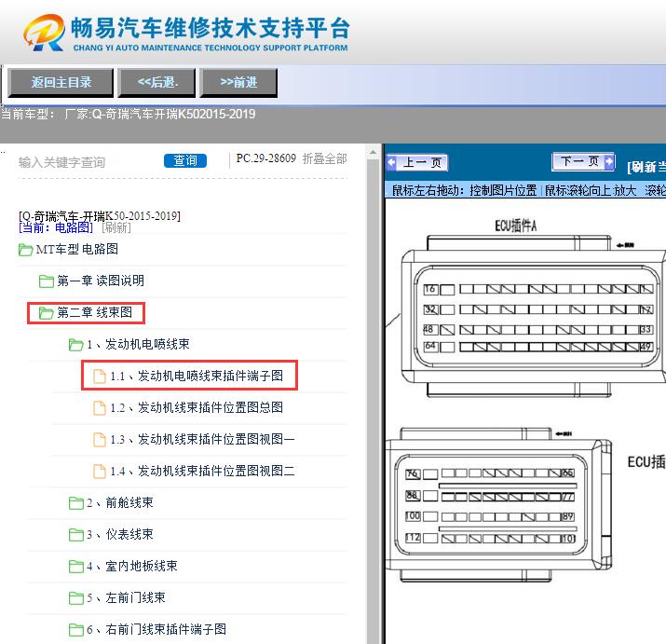Collapse the 1、发动机电喷线束 folder icon
The height and width of the screenshot is (644, 666).
75,344
